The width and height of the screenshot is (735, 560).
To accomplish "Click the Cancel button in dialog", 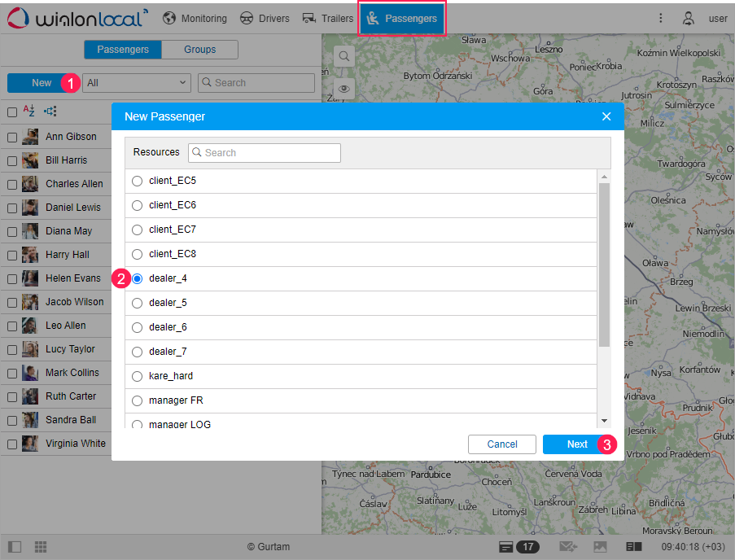I will coord(502,444).
